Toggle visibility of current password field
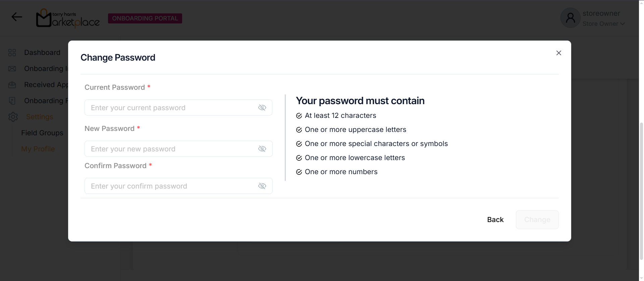This screenshot has height=281, width=644. [x=262, y=108]
